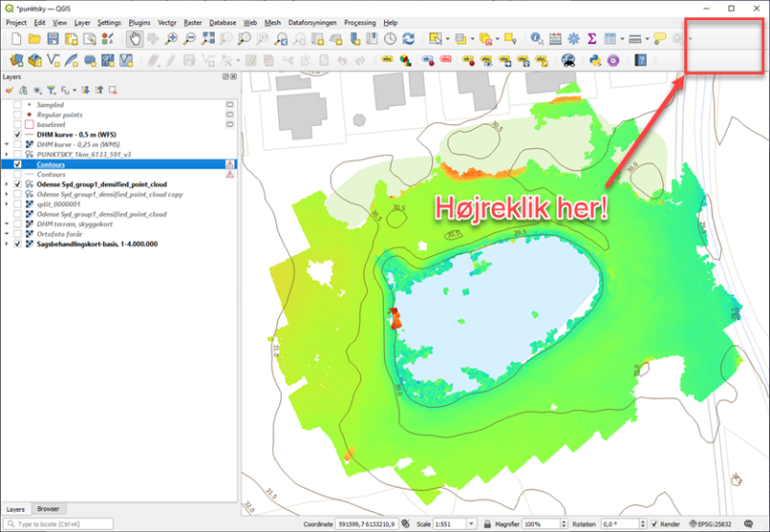Expand the Odense Syd_group1_densified_point_cloud layer
Image resolution: width=770 pixels, height=532 pixels.
pos(7,184)
